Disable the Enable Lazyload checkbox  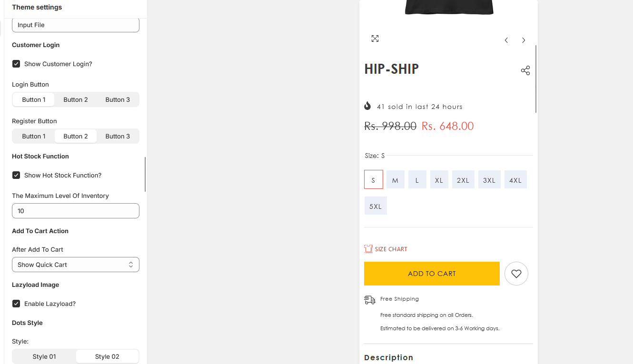[x=16, y=304]
